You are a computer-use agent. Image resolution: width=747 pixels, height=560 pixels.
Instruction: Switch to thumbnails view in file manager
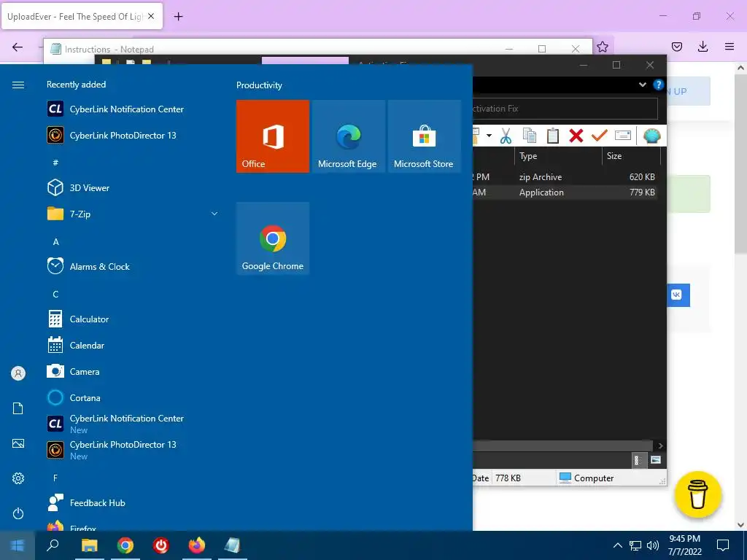point(656,460)
